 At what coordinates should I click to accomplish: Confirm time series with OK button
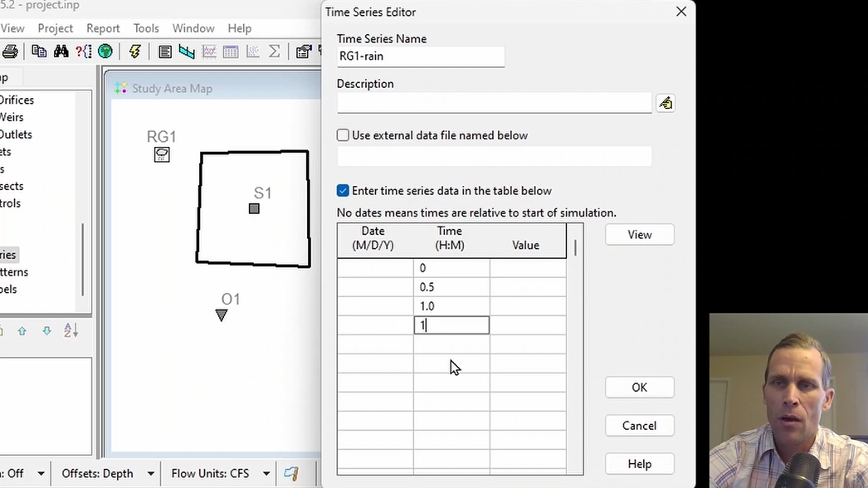pos(639,388)
